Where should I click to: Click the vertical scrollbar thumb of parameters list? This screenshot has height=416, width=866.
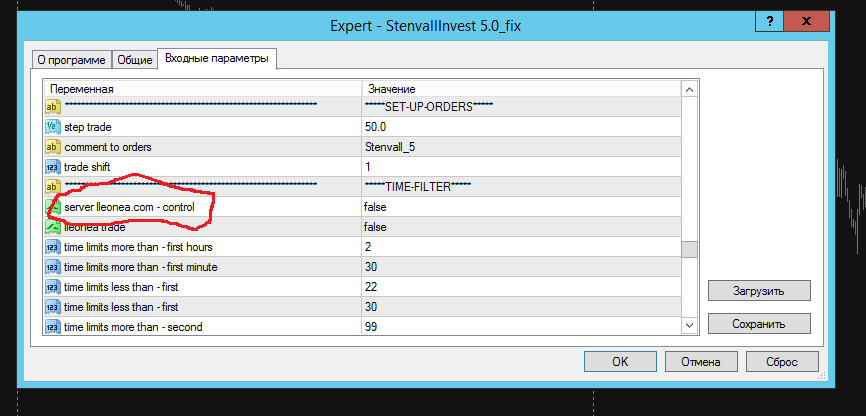click(x=689, y=250)
